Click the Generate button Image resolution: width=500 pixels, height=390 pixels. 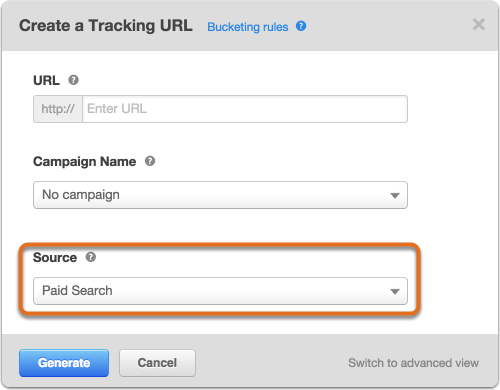click(x=64, y=363)
